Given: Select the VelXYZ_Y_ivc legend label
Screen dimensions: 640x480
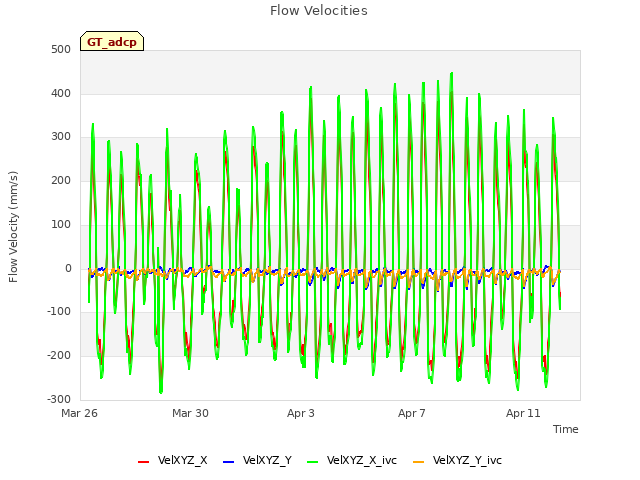Looking at the screenshot, I should [x=467, y=460].
